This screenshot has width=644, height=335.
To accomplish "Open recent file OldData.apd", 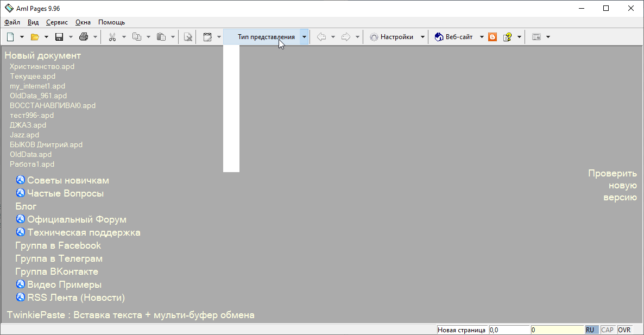I will tap(31, 154).
